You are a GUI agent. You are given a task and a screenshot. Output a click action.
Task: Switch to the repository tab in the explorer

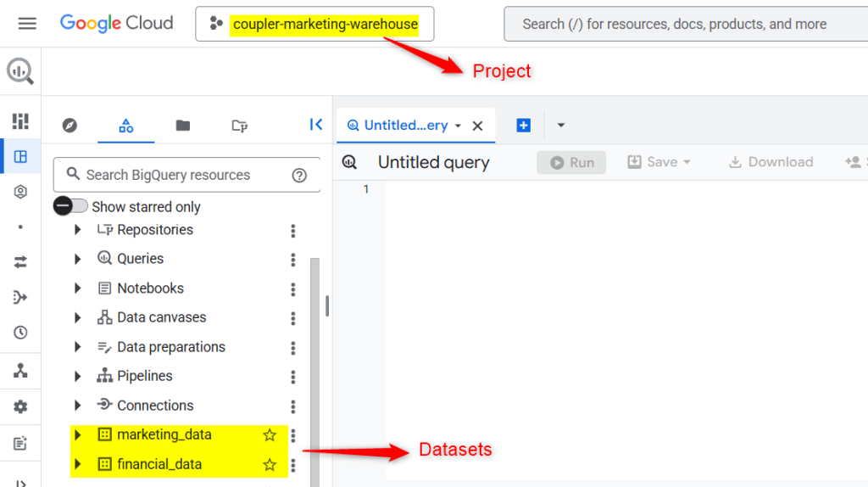239,126
